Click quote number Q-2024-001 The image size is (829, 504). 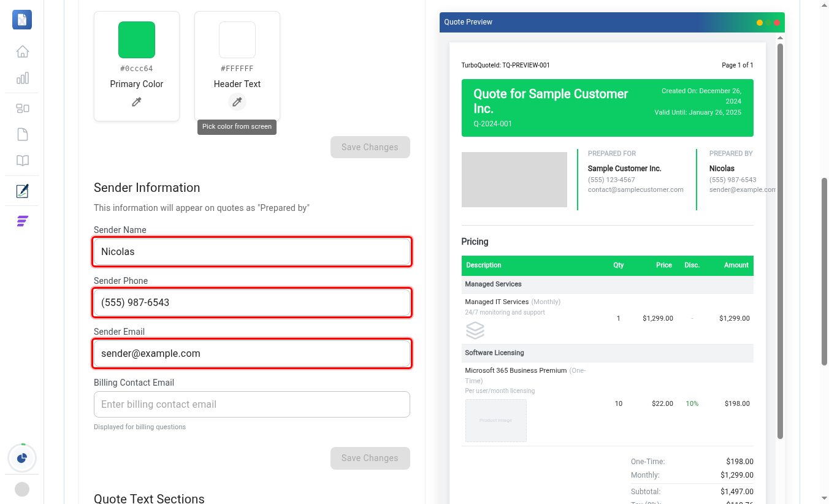493,124
